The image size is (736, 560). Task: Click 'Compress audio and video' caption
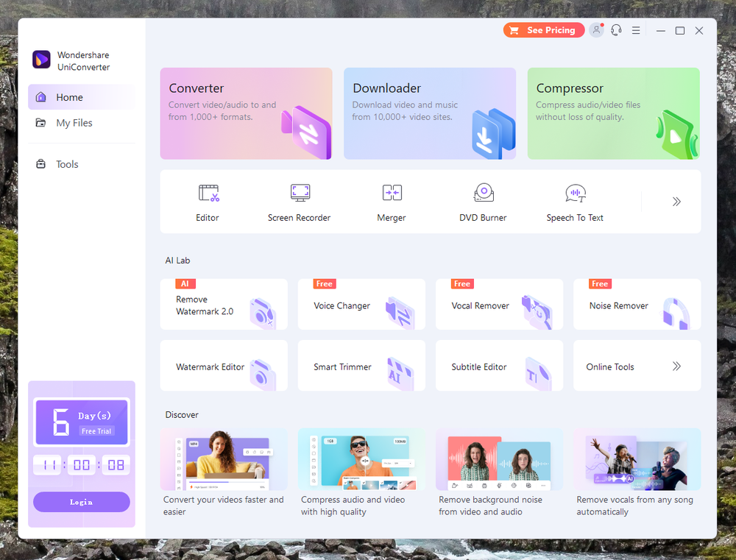click(x=353, y=506)
